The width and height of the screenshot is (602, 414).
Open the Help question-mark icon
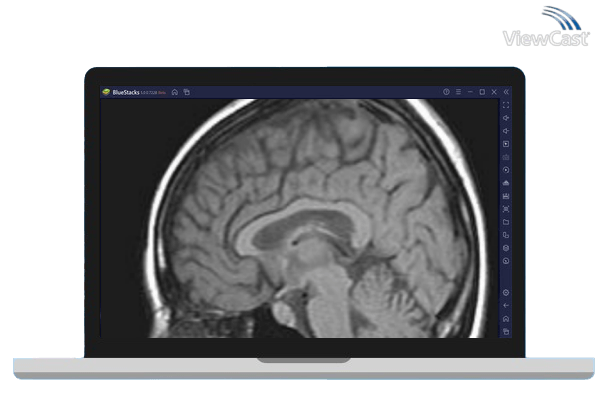click(446, 92)
